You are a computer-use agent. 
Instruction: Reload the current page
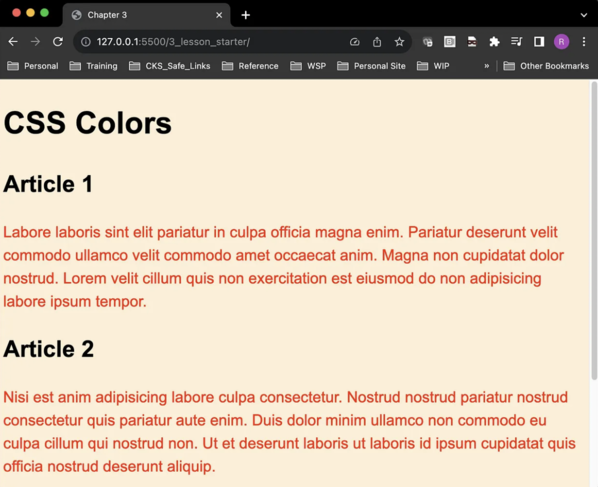pos(58,42)
